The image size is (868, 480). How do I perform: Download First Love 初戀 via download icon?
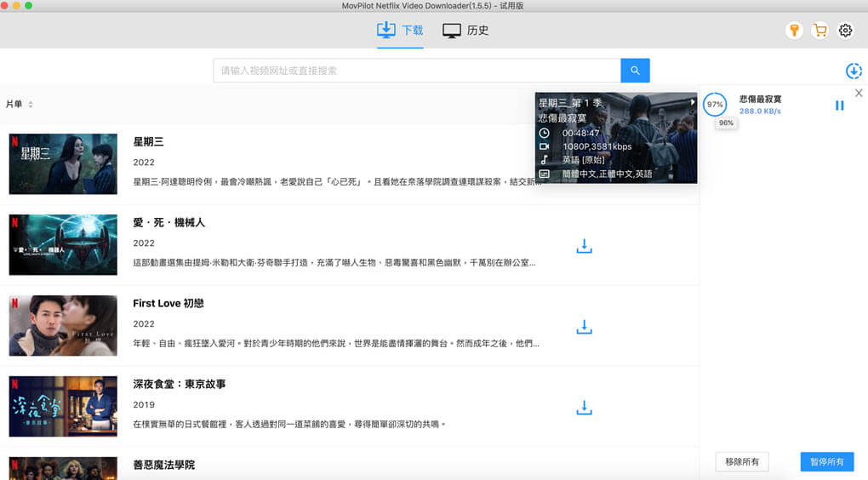point(584,327)
